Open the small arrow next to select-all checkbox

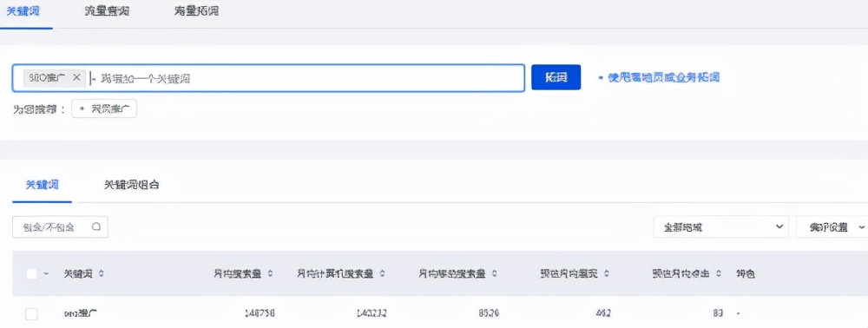coord(45,274)
